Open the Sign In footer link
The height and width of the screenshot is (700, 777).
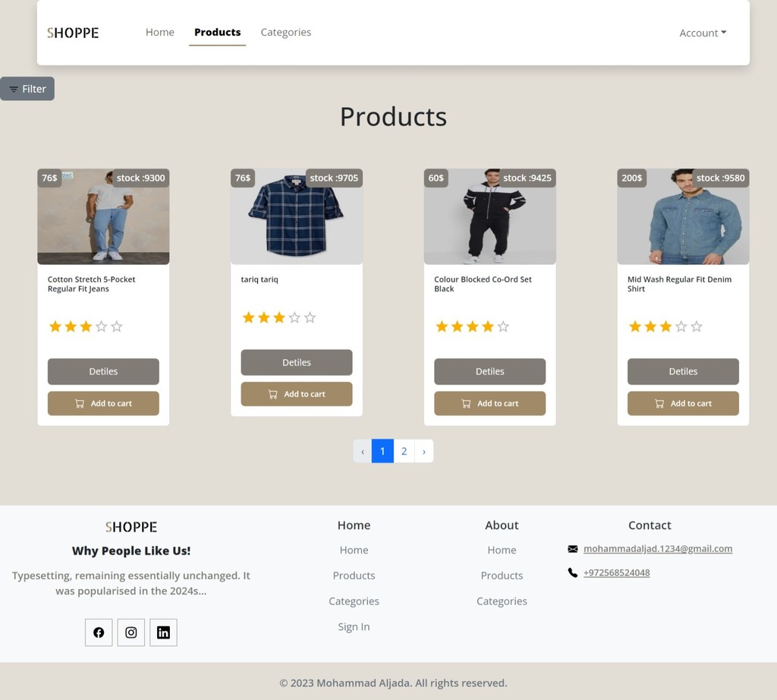(354, 626)
